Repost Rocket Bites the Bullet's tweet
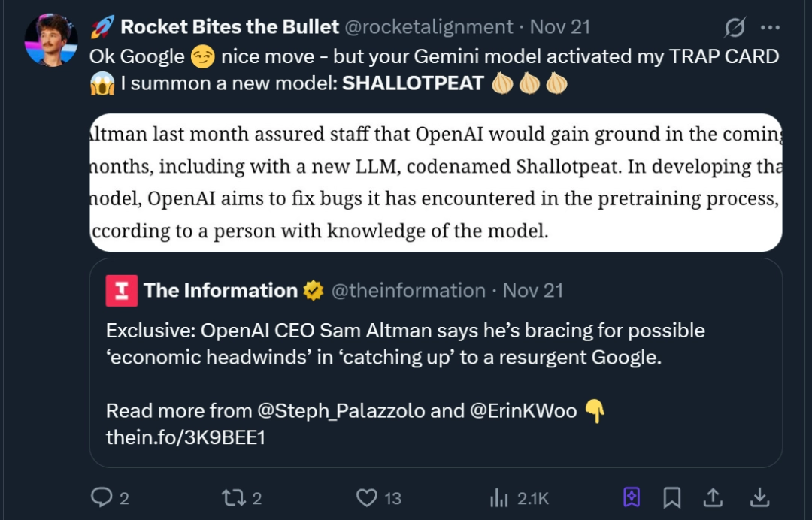This screenshot has height=520, width=812. pyautogui.click(x=235, y=497)
